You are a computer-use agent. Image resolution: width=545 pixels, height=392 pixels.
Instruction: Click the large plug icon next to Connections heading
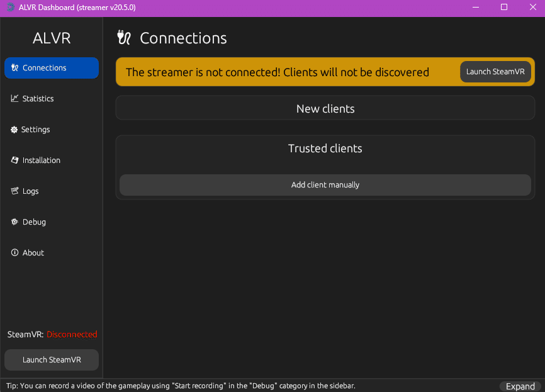(124, 38)
